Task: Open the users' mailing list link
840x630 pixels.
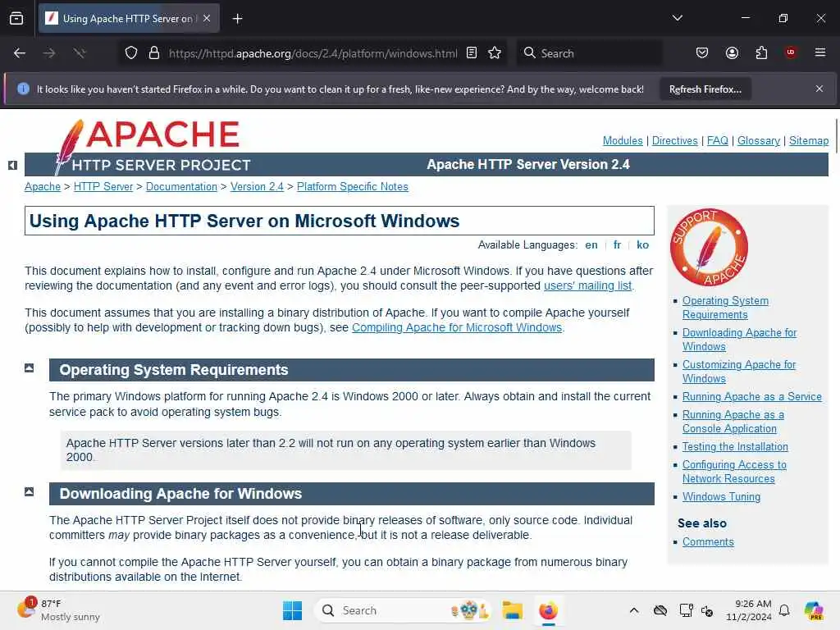Action: coord(587,285)
